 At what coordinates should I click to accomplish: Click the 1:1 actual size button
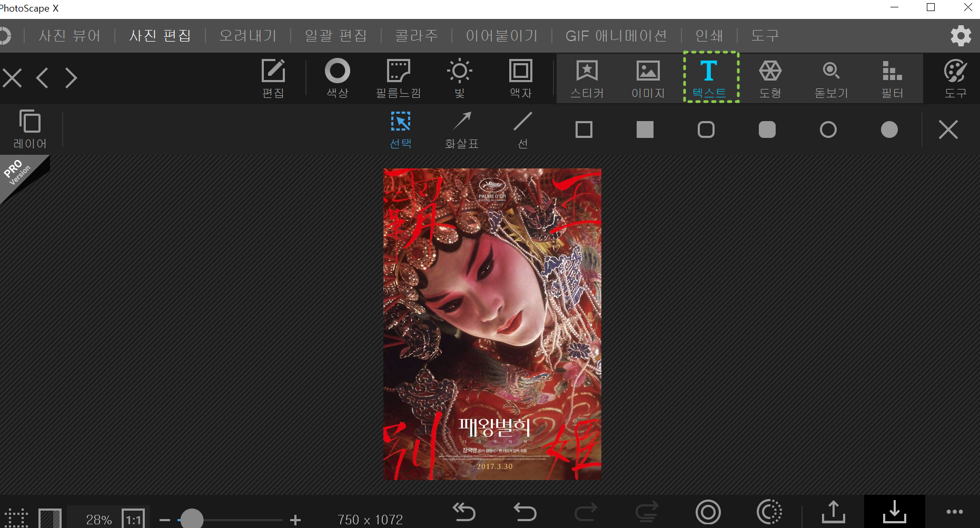134,519
